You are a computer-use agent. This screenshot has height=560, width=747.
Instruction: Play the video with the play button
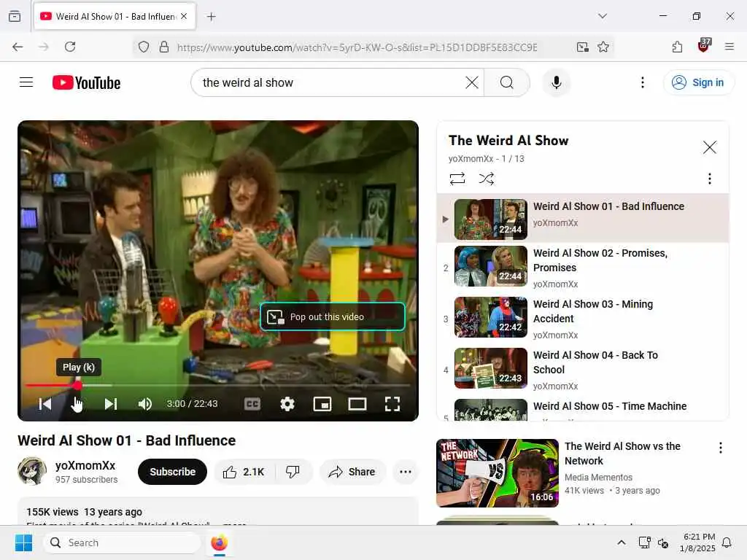tap(77, 404)
